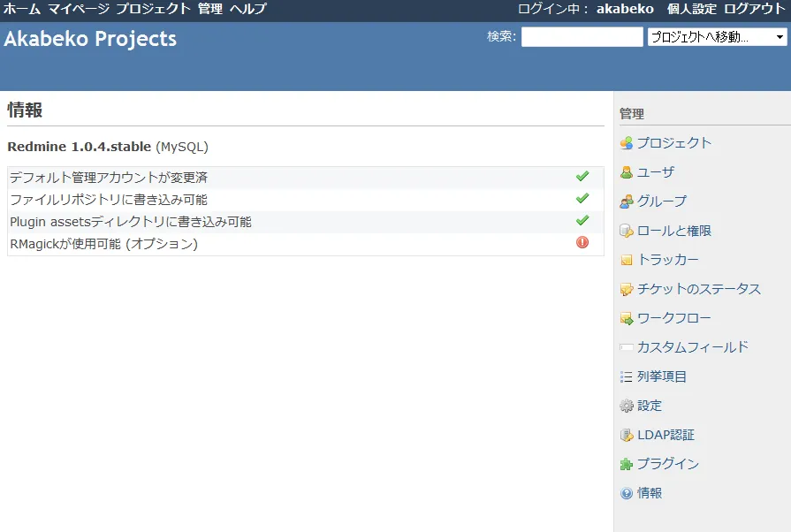Open ヘルプ in the top menu
This screenshot has width=791, height=532.
[x=247, y=9]
